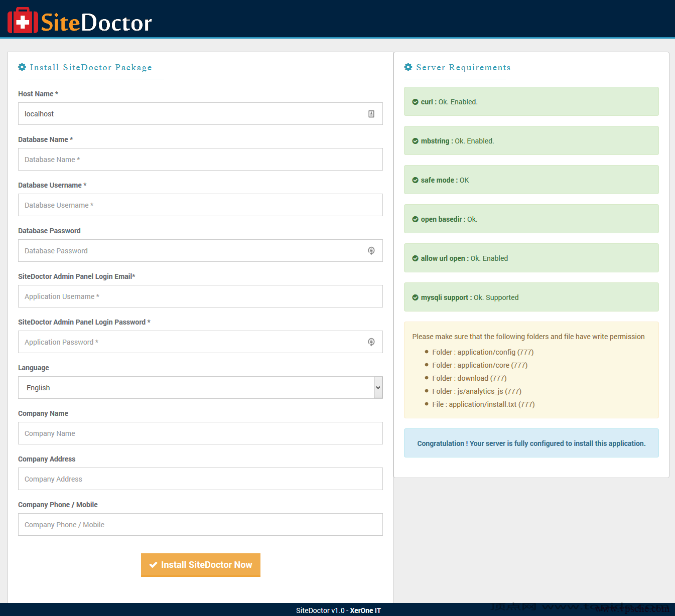The width and height of the screenshot is (675, 616).
Task: Click the key icon in Application Password field
Action: pos(371,342)
